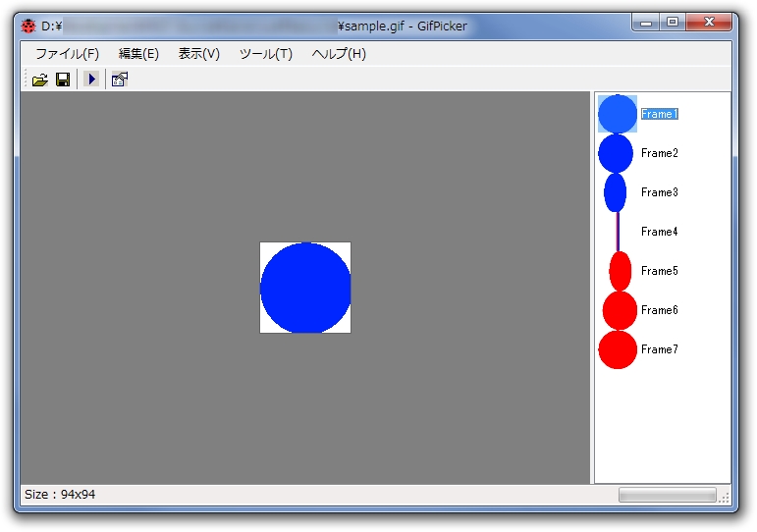Click the status bar progress bar

point(668,495)
